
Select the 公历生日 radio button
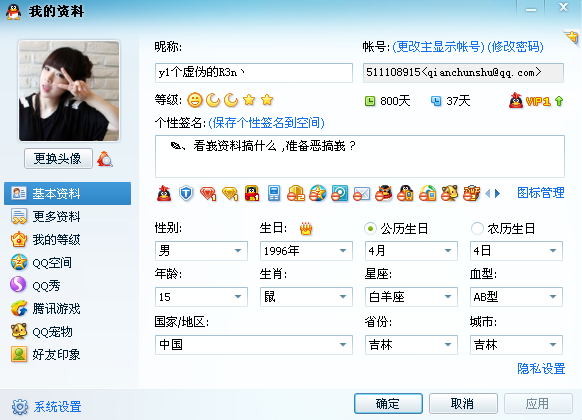point(370,229)
